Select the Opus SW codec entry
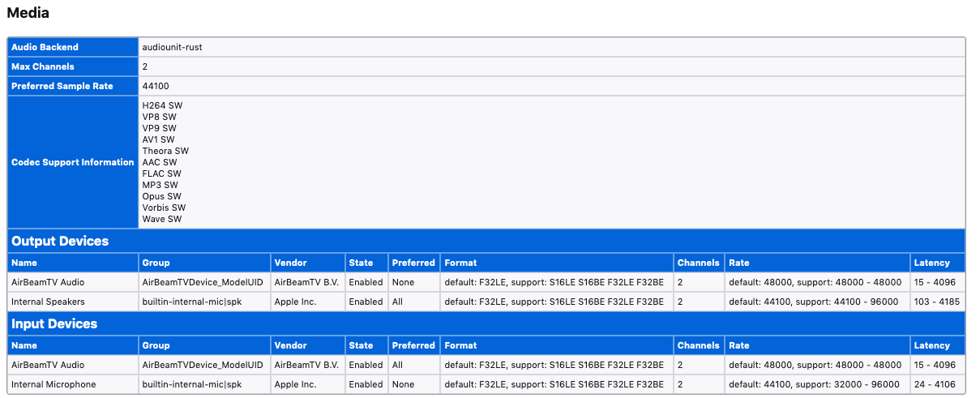Screen dimensions: 980x398 pyautogui.click(x=161, y=196)
